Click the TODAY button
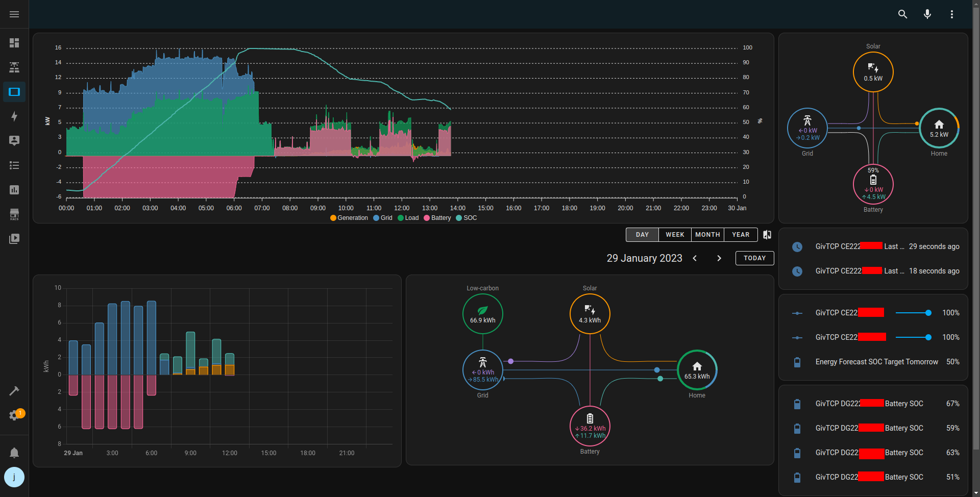 (754, 258)
